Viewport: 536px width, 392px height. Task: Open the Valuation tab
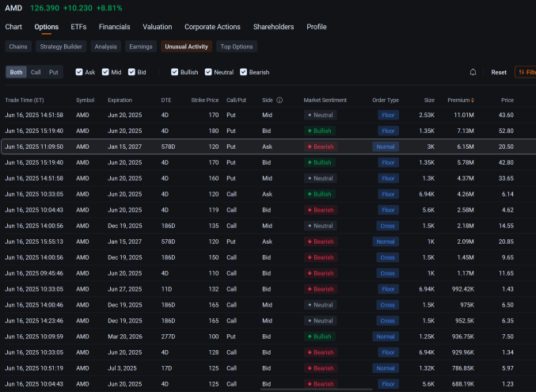point(158,27)
